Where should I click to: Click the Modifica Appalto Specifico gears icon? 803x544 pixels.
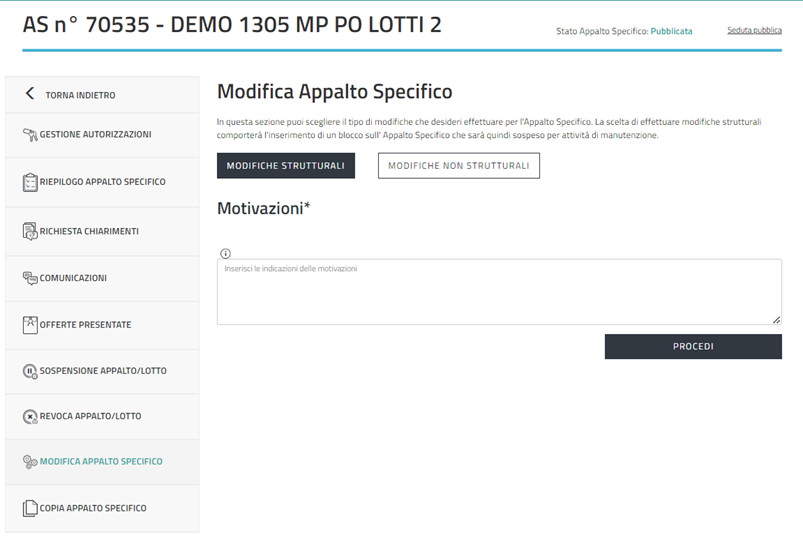(30, 462)
